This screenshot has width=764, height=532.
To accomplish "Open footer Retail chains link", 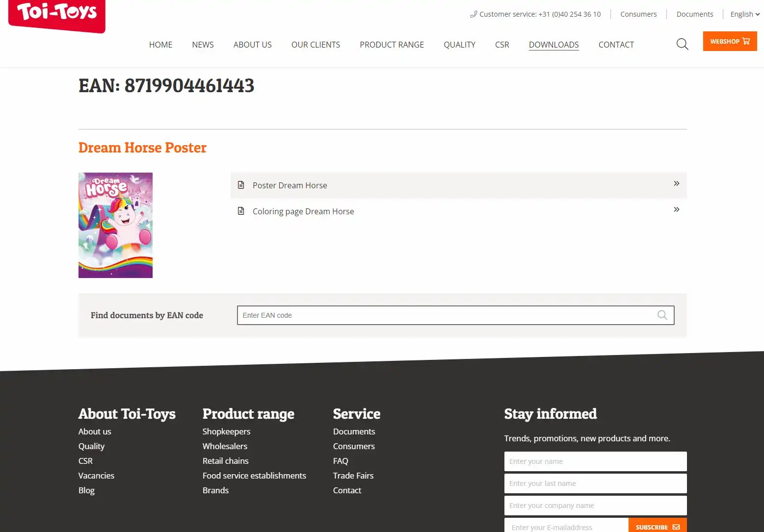I will tap(225, 461).
